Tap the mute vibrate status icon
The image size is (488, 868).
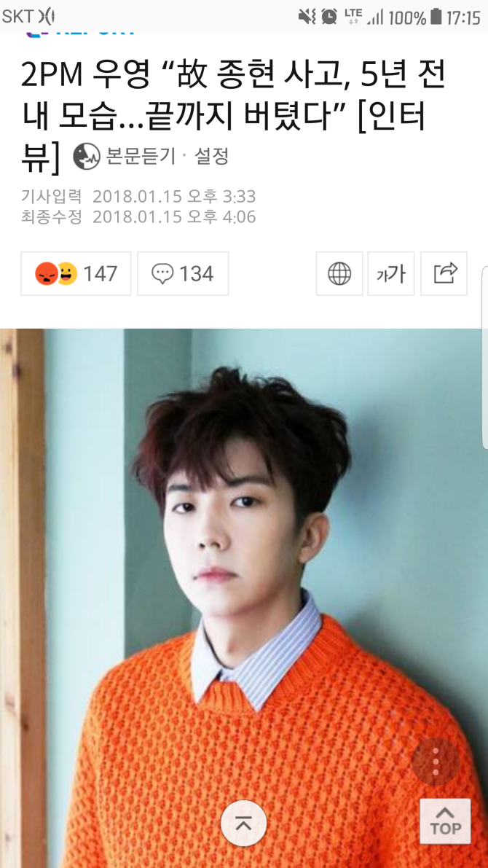pos(307,17)
